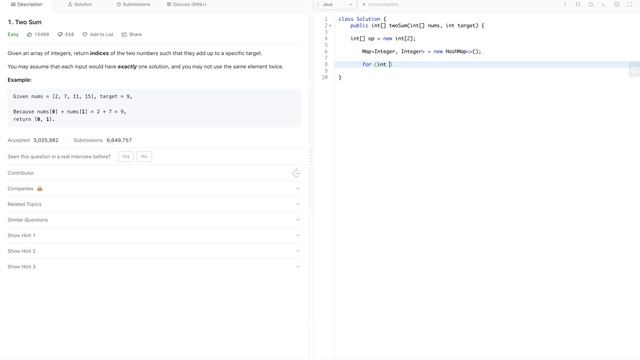Click code line 4 int[] op declaration
Screen dimensions: 640x360
click(x=383, y=38)
